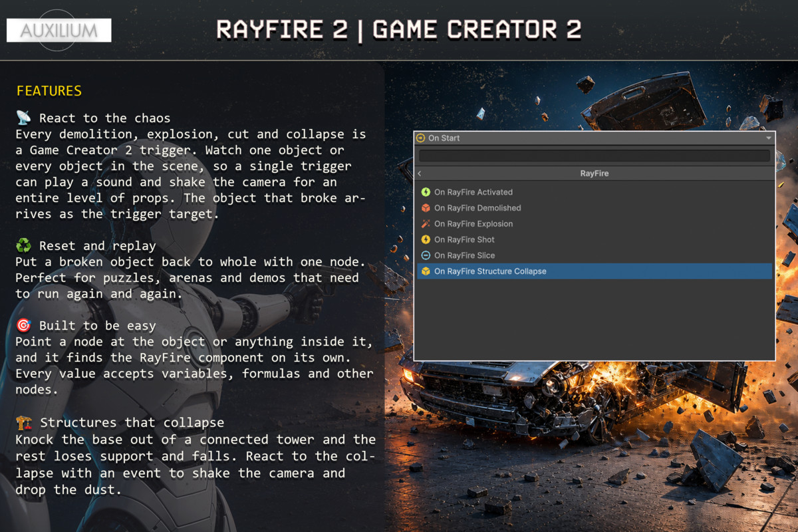The height and width of the screenshot is (532, 798).
Task: Click the On RayFire Structure Collapse cube icon
Action: pyautogui.click(x=426, y=271)
